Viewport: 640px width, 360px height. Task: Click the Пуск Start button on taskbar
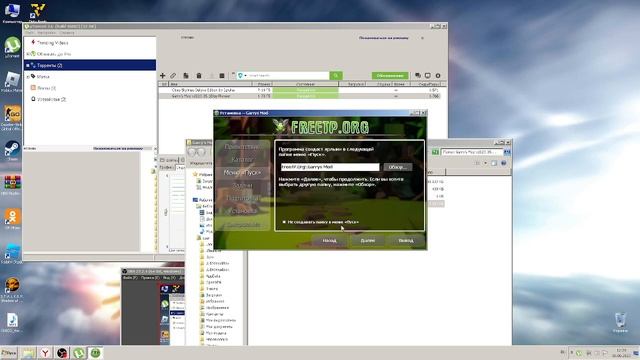tap(9, 353)
